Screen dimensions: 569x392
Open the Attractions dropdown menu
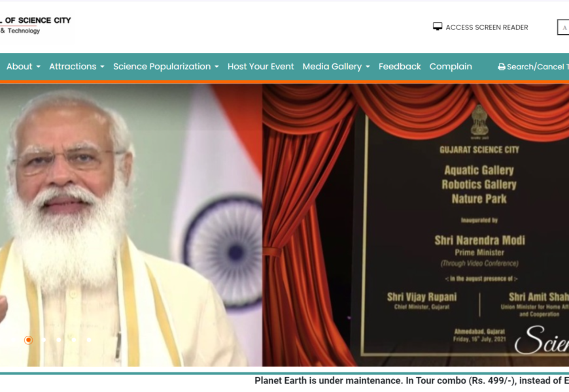click(x=77, y=67)
